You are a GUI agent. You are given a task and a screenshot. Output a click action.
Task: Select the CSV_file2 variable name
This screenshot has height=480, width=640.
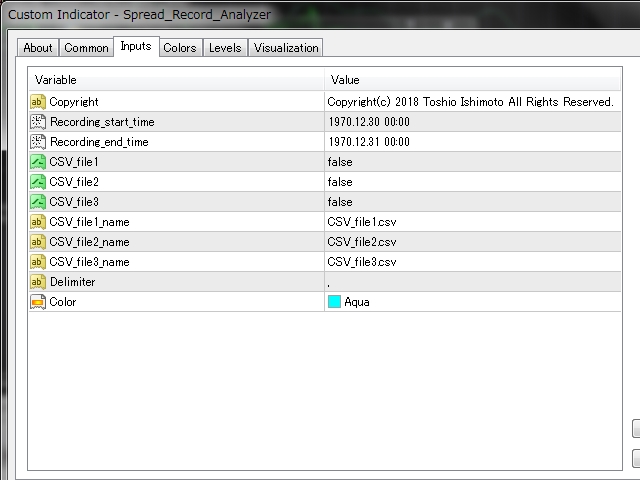74,182
